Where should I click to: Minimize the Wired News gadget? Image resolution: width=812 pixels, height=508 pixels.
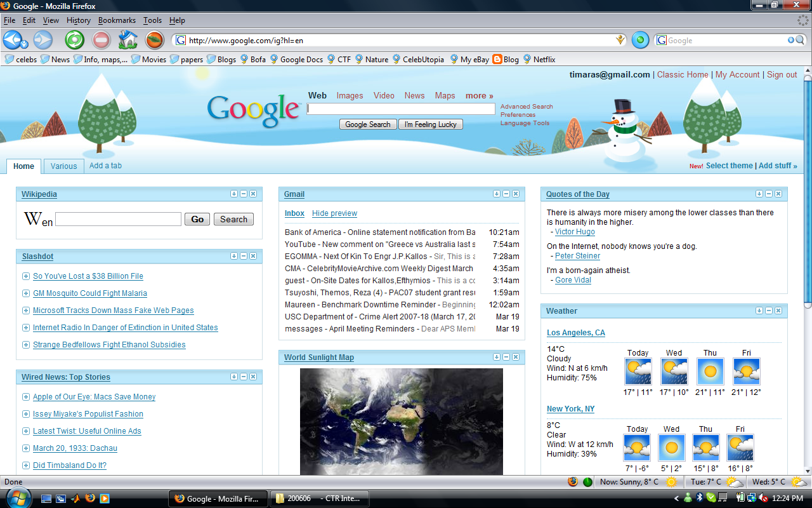pyautogui.click(x=244, y=377)
